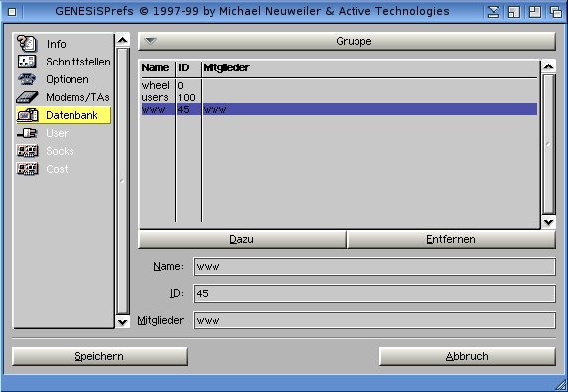This screenshot has width=568, height=392.
Task: Select the Cost icon
Action: click(27, 169)
